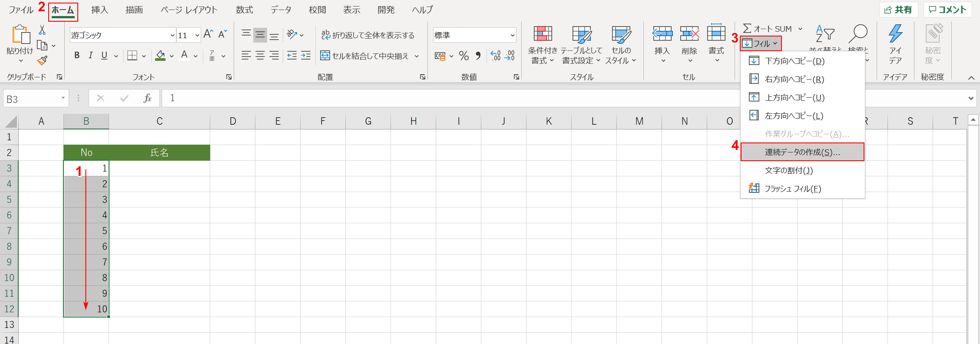Open the font color dropdown arrow
The width and height of the screenshot is (980, 344).
195,56
